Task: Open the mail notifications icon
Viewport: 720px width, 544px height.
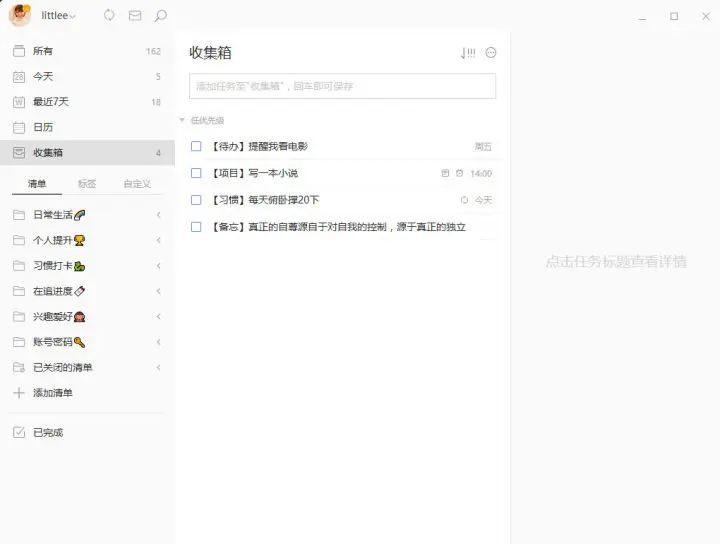Action: click(135, 16)
